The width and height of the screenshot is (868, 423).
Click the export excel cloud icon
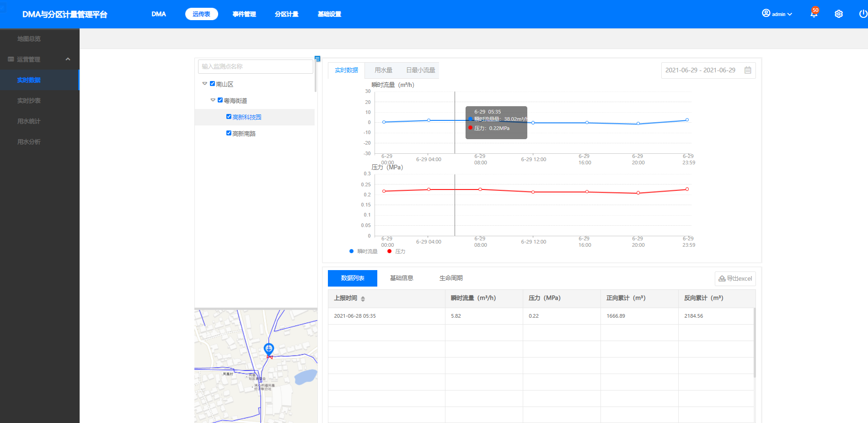coord(722,278)
